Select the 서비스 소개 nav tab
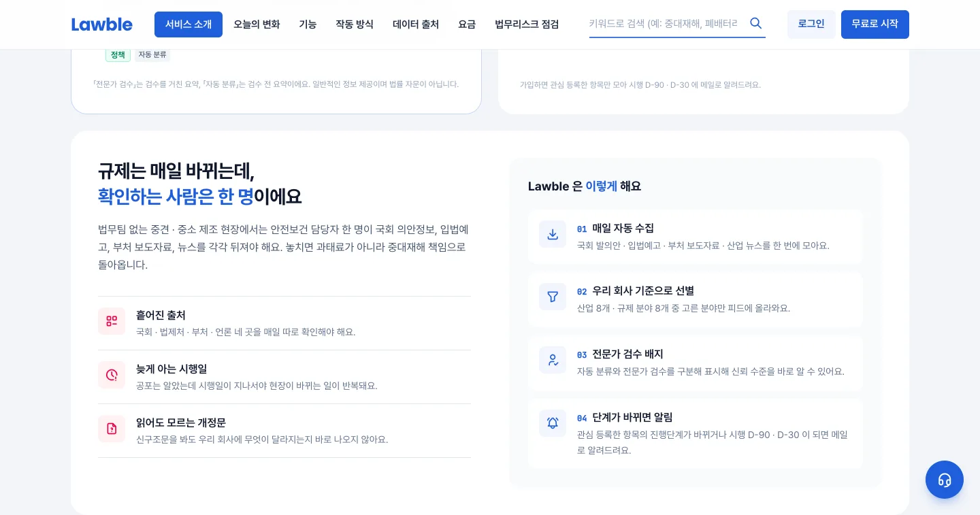The height and width of the screenshot is (515, 980). [189, 24]
